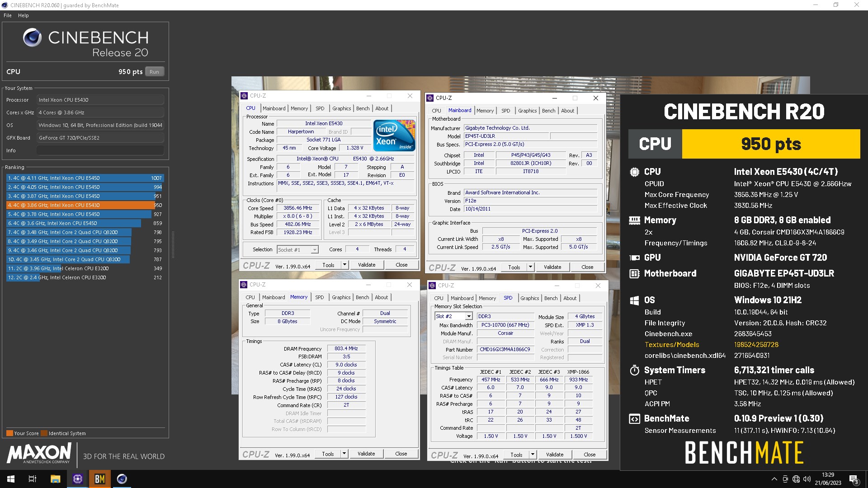Viewport: 868px width, 488px height.
Task: Click CPU-Z icon in top-left window title
Action: pos(245,96)
